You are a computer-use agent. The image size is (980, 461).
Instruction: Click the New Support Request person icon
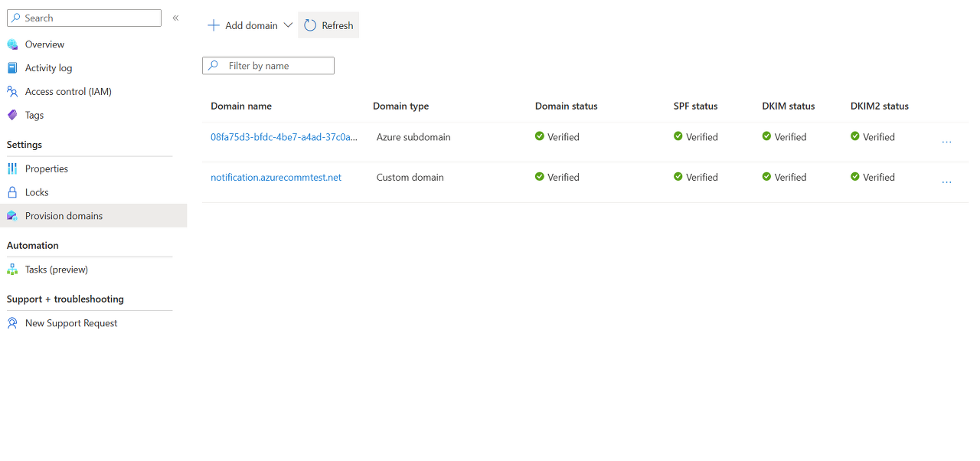pyautogui.click(x=12, y=323)
